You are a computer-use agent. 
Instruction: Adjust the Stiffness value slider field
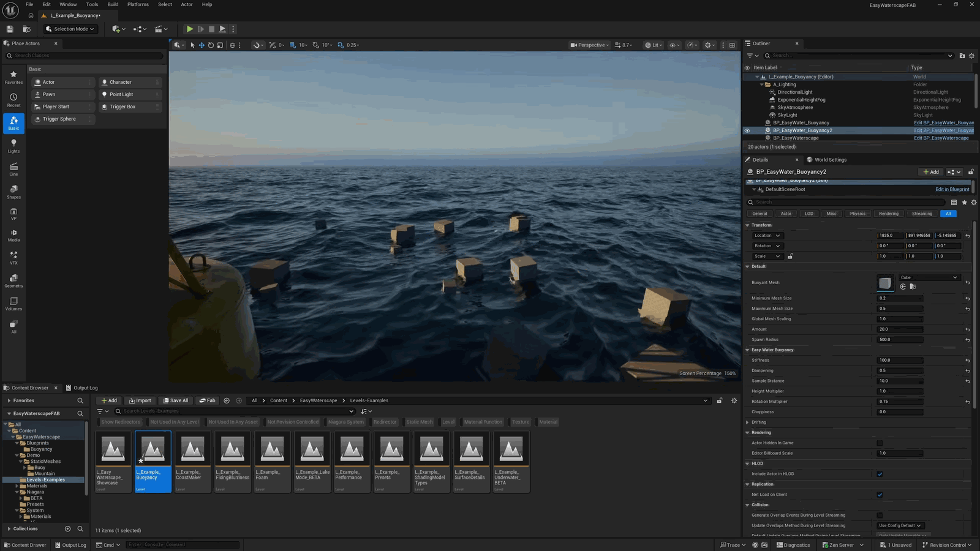[x=900, y=360]
